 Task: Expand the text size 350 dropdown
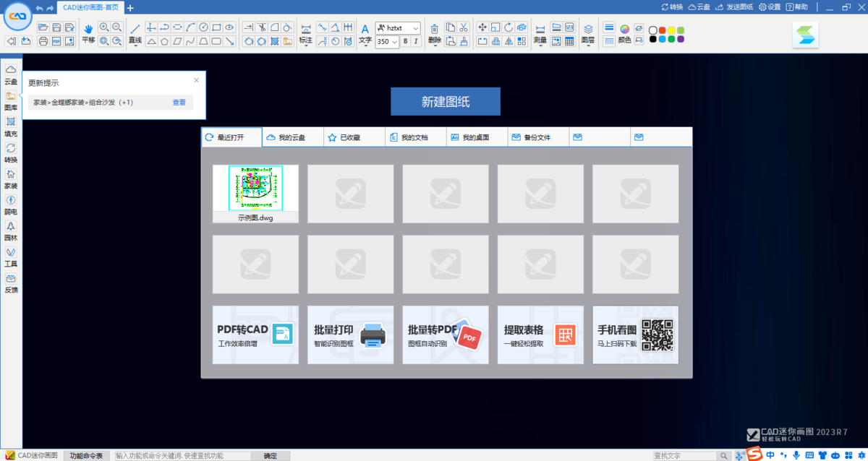[394, 41]
